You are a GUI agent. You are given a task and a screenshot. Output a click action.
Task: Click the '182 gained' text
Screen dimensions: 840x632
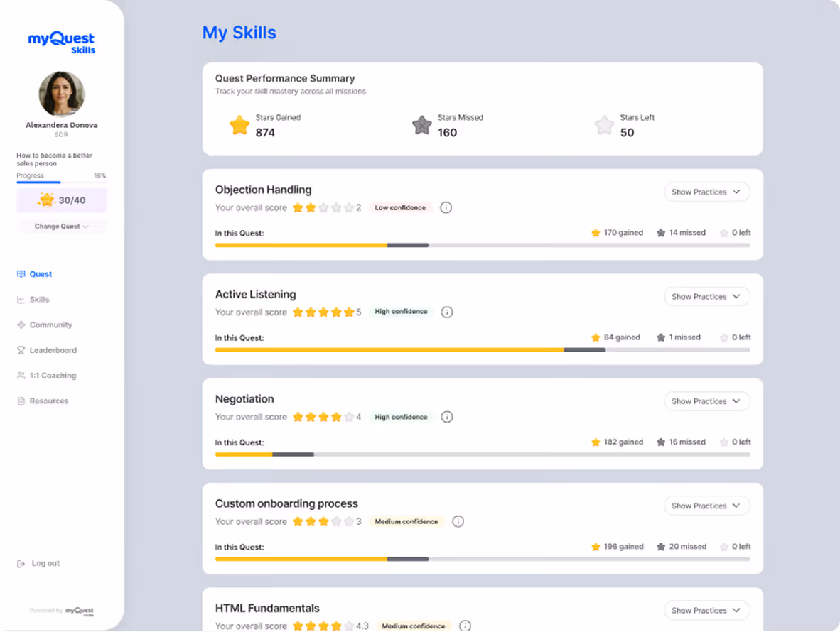[x=623, y=442]
